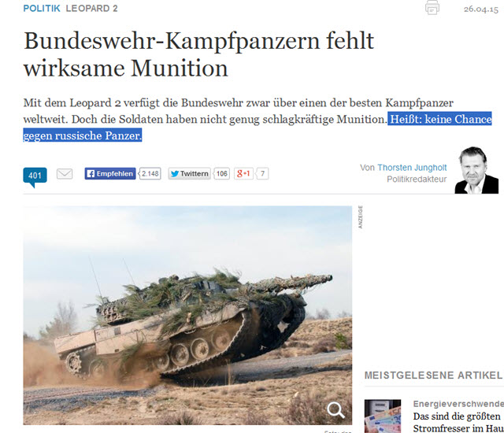Screen dimensions: 504x433
Task: Click the printer icon near the date
Action: coord(432,7)
